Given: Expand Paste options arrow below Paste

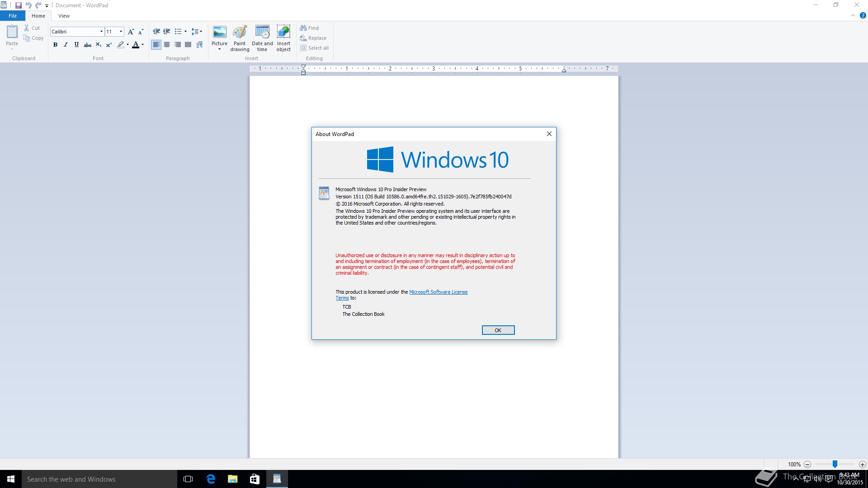Looking at the screenshot, I should [12, 49].
